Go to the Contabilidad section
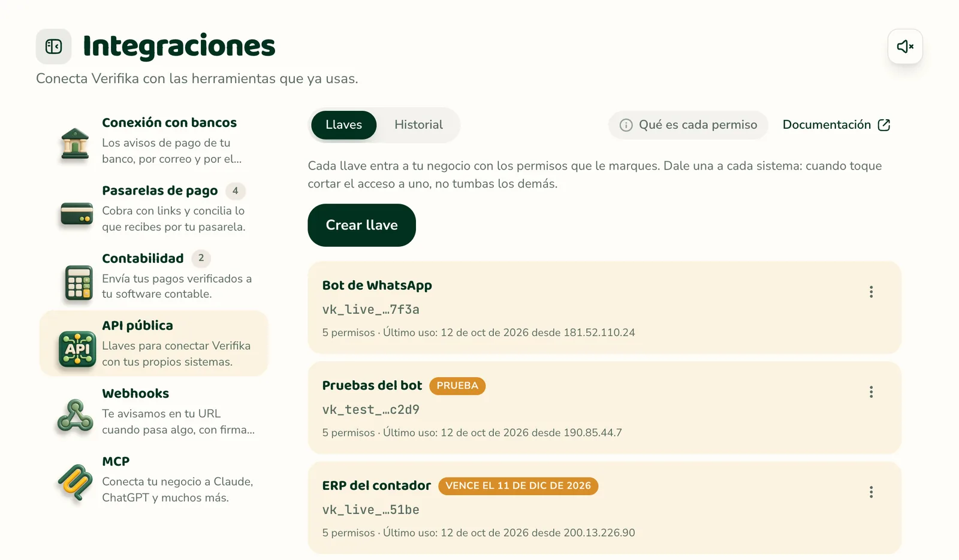The image size is (959, 560). click(x=154, y=276)
